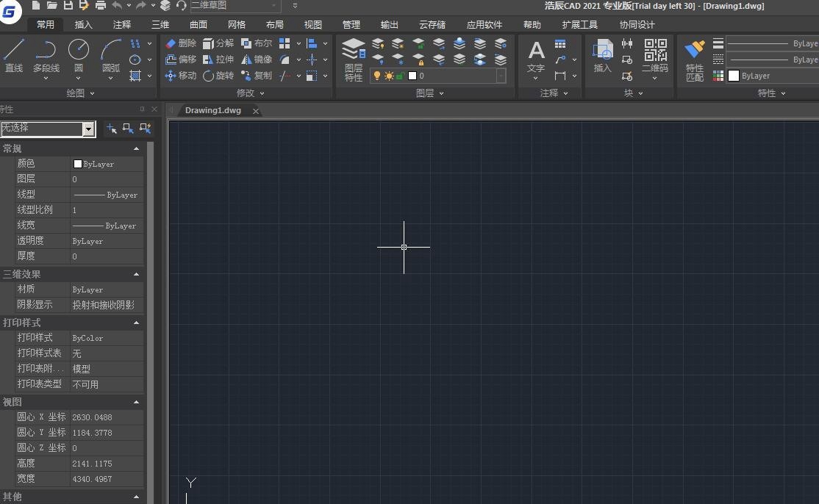Click the 复制 copy tool
Viewport: 819px width, 504px height.
coord(257,76)
